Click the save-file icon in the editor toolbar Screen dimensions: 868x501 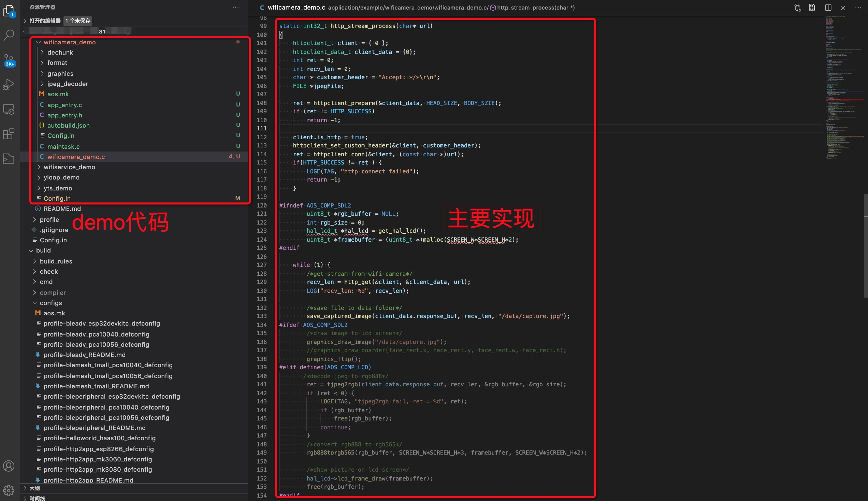pos(812,8)
